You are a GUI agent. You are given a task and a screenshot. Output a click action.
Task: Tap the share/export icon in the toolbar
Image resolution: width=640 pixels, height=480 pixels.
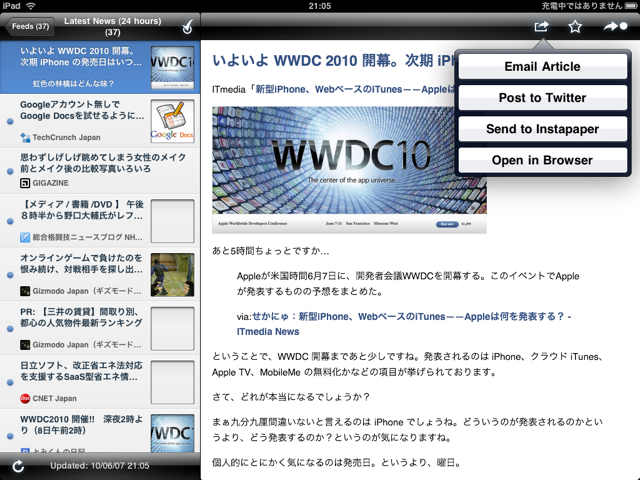click(541, 27)
